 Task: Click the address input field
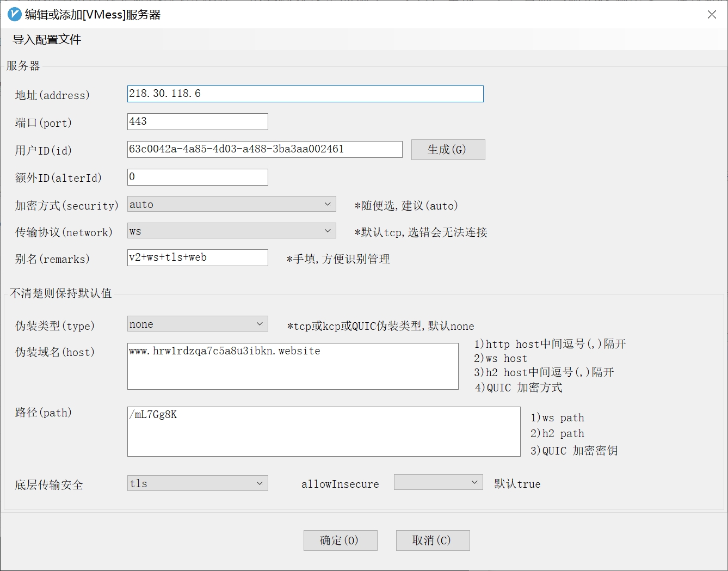pos(305,94)
